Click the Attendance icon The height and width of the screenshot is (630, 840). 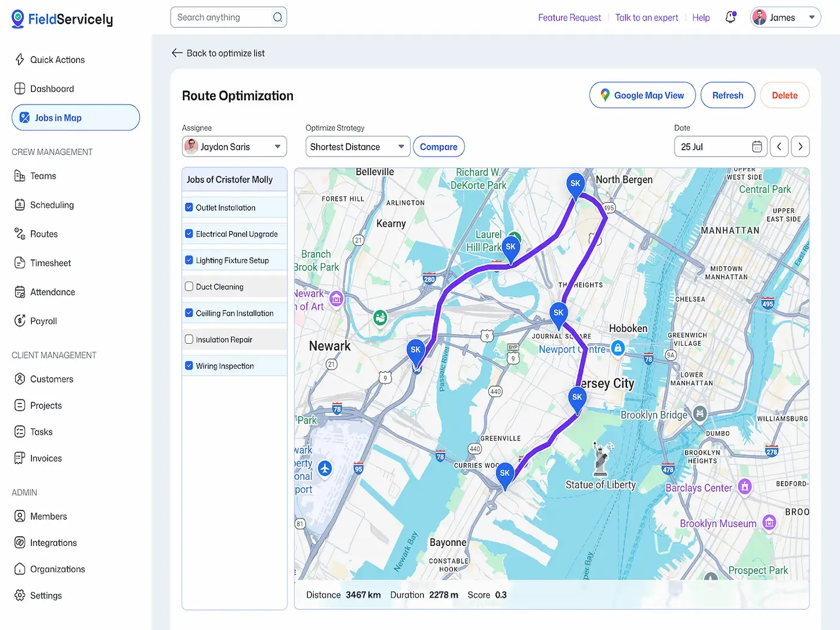20,292
